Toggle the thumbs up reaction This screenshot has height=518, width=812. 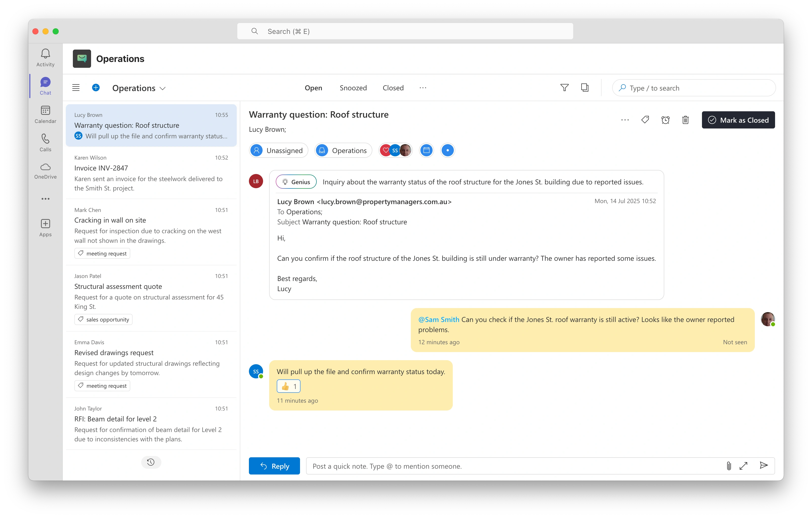288,386
